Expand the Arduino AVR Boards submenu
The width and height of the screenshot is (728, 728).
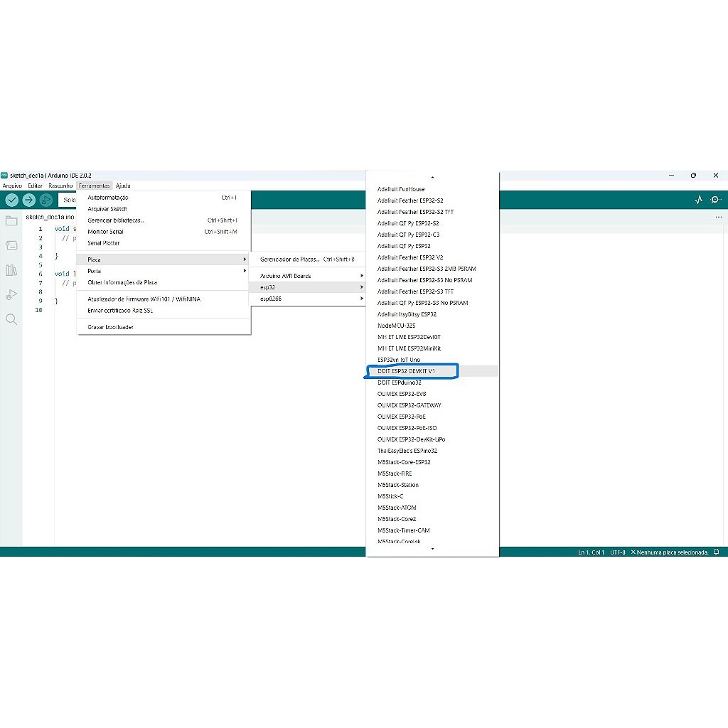tap(306, 276)
